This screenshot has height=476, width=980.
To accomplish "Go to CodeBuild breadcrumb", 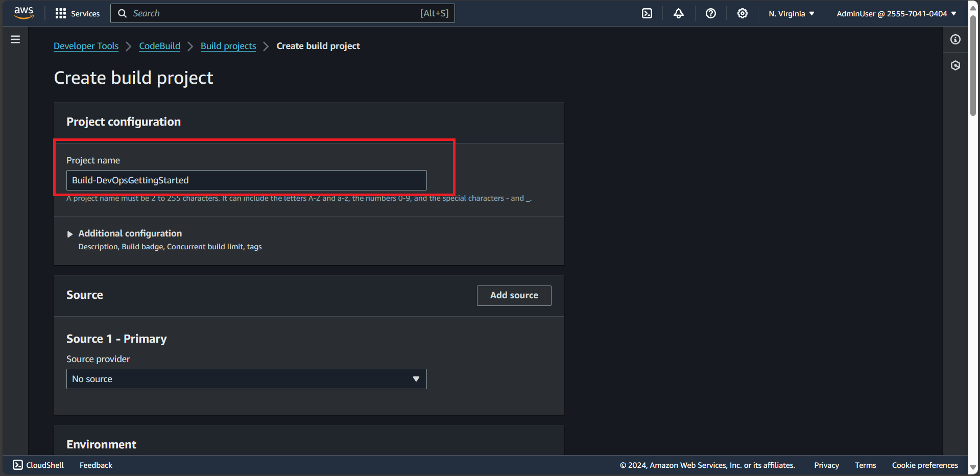I will [x=160, y=46].
